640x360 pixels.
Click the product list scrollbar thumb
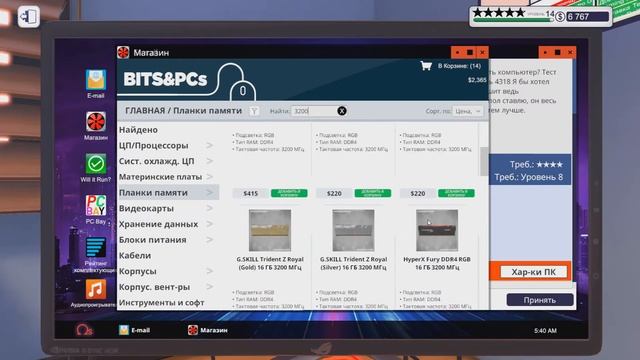coord(484,161)
